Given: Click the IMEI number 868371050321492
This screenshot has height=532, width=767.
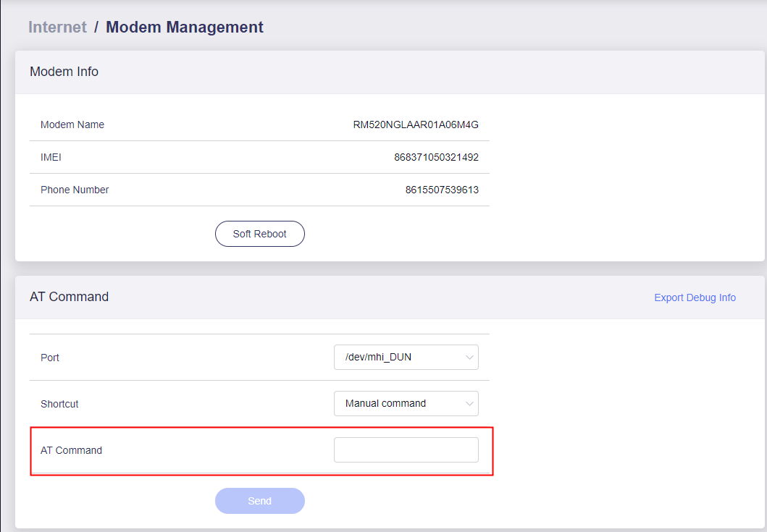Looking at the screenshot, I should point(436,157).
